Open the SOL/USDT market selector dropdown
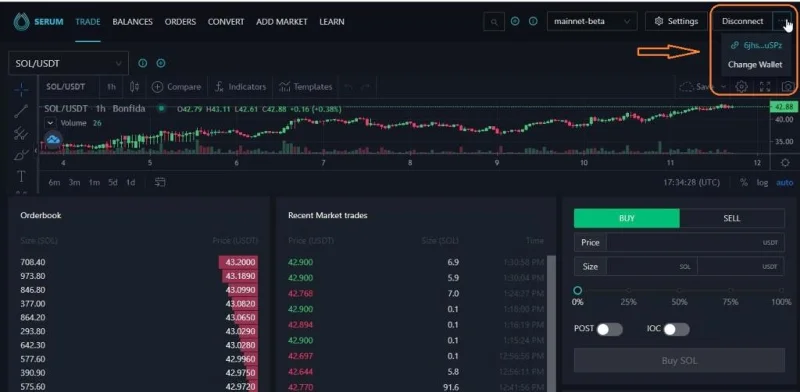The width and height of the screenshot is (800, 392). [68, 64]
